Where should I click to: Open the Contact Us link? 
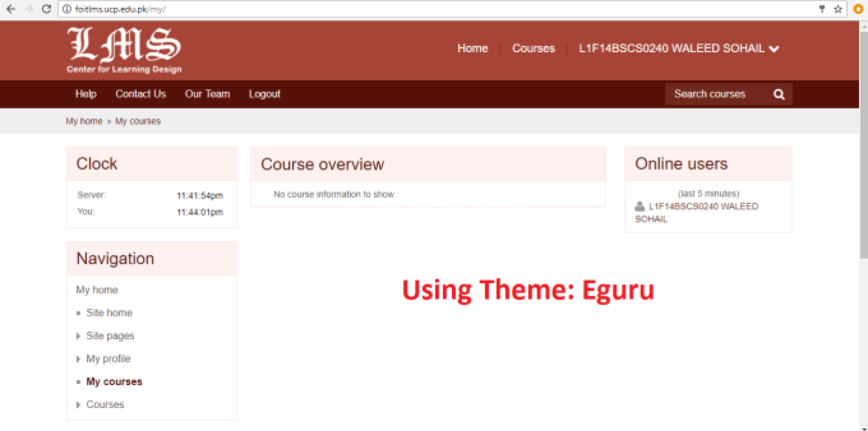(141, 94)
